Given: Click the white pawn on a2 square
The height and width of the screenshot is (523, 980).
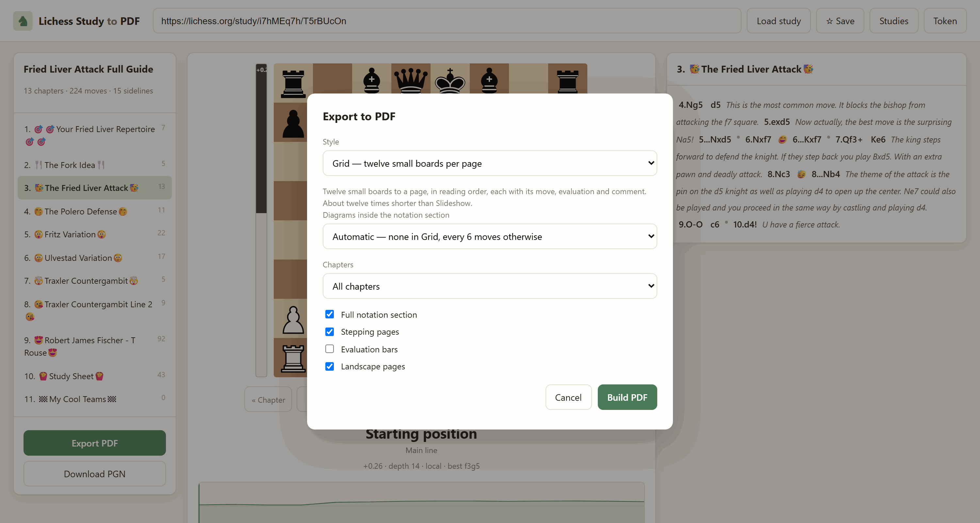Looking at the screenshot, I should [x=293, y=320].
